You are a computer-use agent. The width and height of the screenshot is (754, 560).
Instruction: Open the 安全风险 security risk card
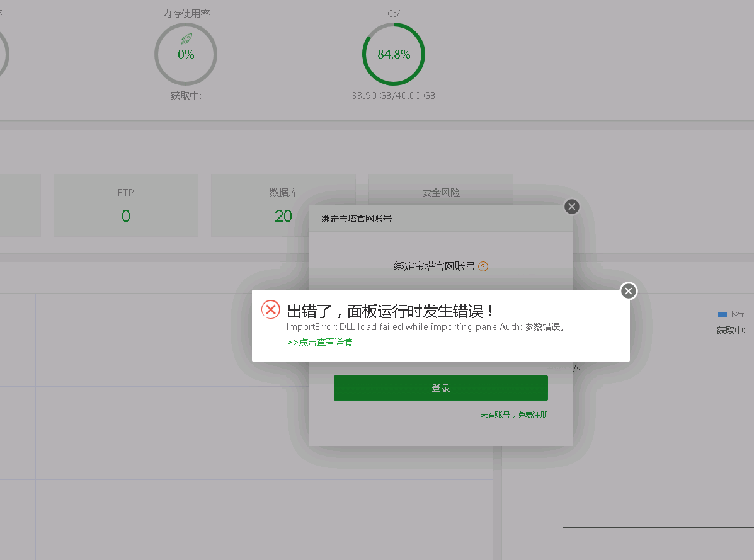pyautogui.click(x=441, y=190)
